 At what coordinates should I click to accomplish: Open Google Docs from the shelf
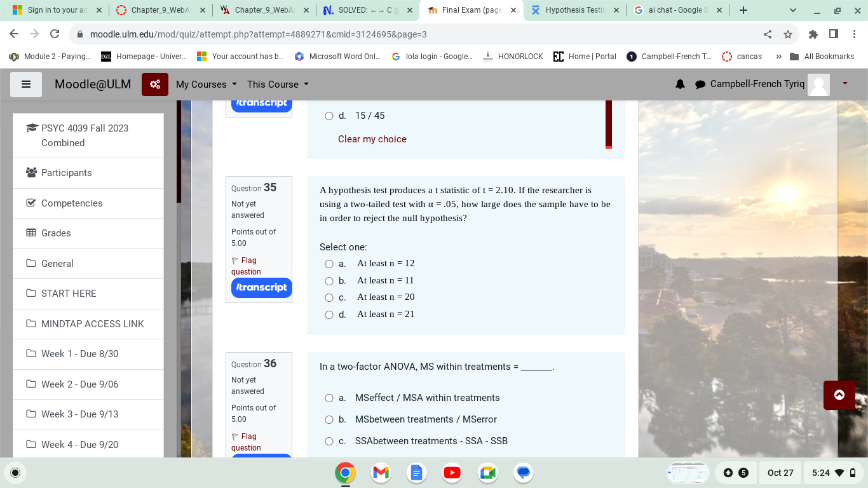pos(416,473)
